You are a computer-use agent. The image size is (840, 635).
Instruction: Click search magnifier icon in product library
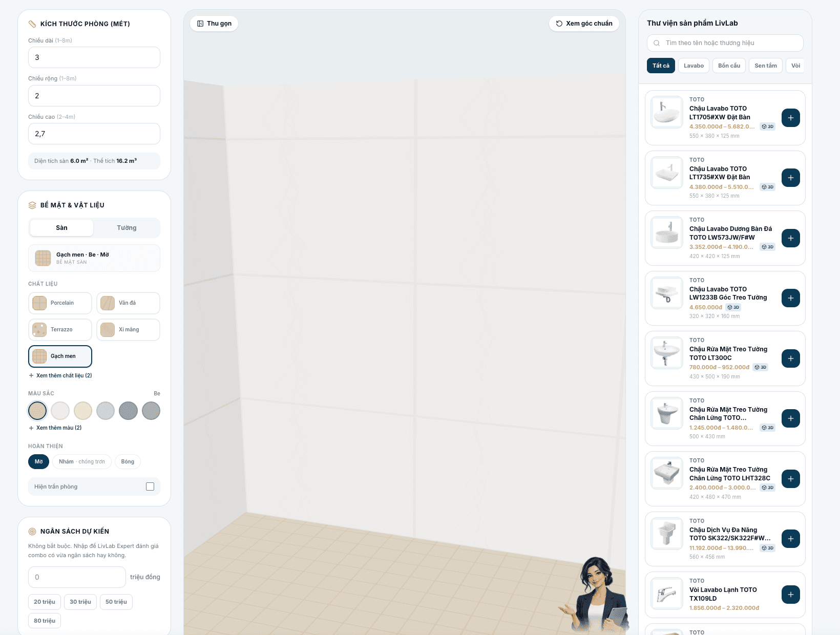[x=657, y=43]
